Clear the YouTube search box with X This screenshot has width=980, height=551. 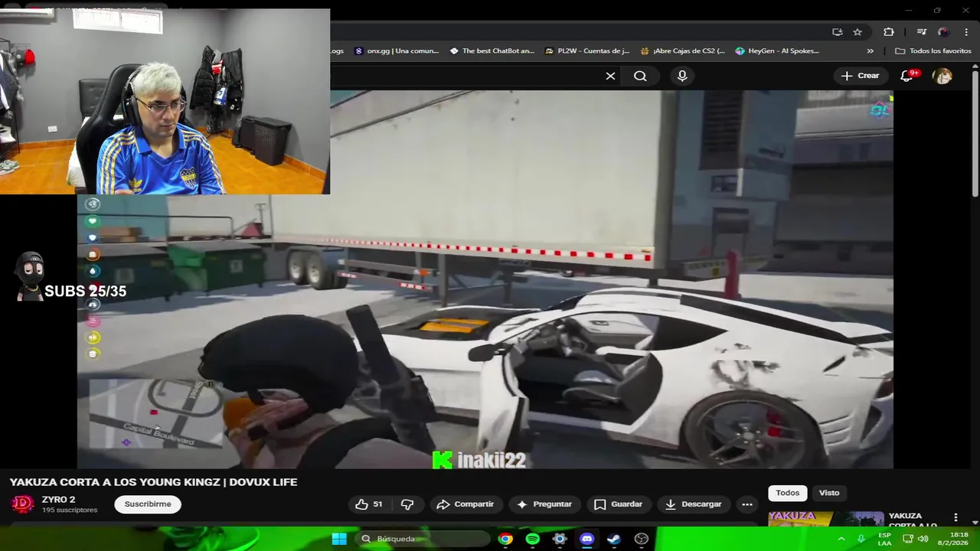[x=610, y=76]
